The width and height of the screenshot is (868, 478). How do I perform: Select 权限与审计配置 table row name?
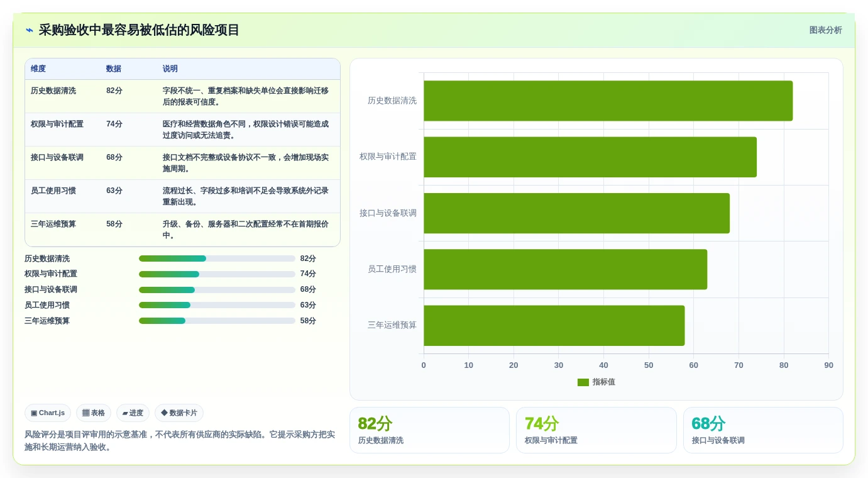pos(57,124)
